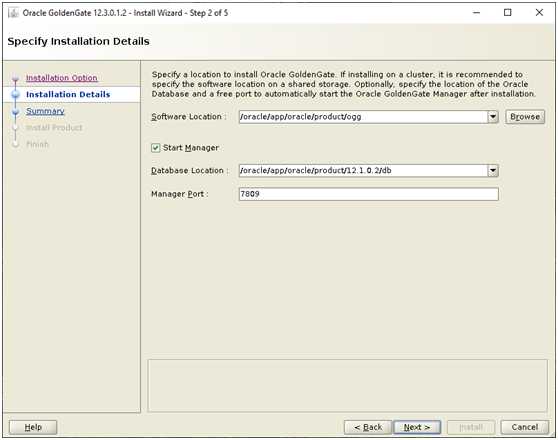Click in the Database Location text field
The width and height of the screenshot is (558, 440).
click(363, 171)
